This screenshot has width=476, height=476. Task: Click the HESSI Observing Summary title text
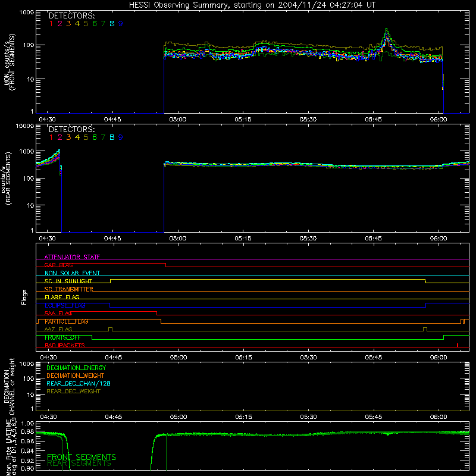[252, 5]
